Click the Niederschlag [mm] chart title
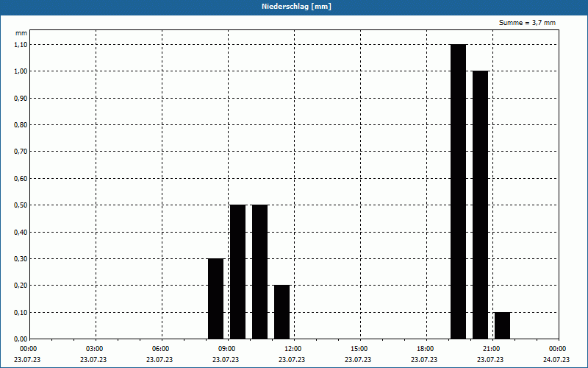 pyautogui.click(x=296, y=7)
